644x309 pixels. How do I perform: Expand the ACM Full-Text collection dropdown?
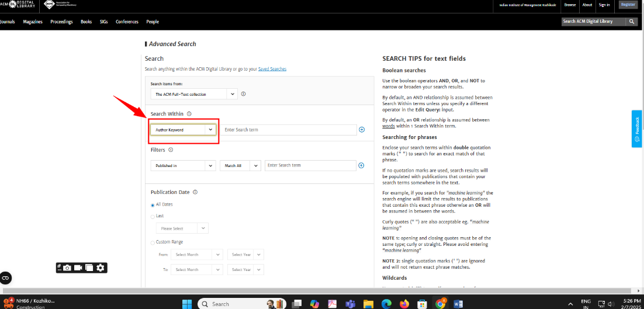click(193, 94)
